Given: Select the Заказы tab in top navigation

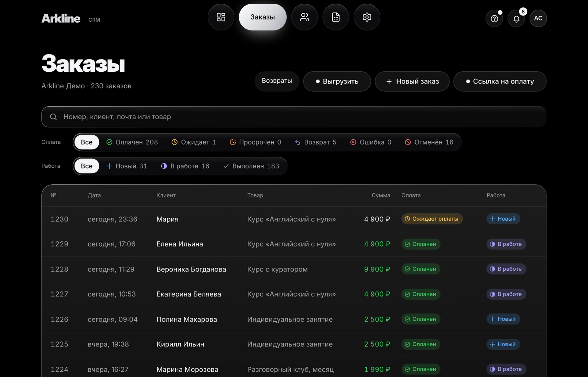Looking at the screenshot, I should [263, 17].
